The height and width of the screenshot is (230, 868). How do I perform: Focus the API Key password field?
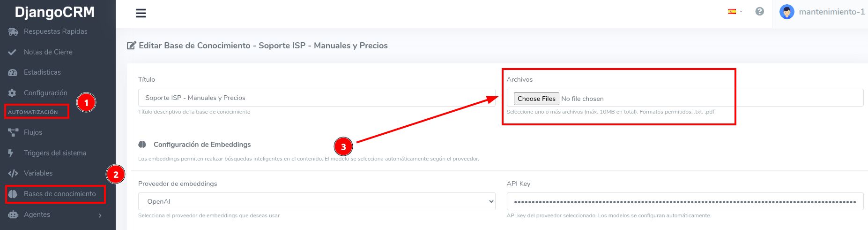pos(685,201)
